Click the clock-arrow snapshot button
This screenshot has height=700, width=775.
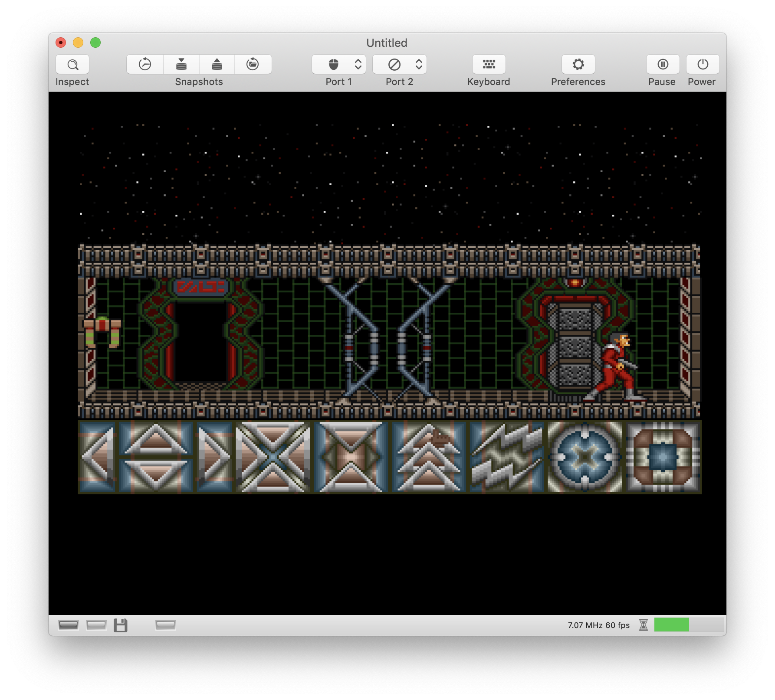(145, 65)
